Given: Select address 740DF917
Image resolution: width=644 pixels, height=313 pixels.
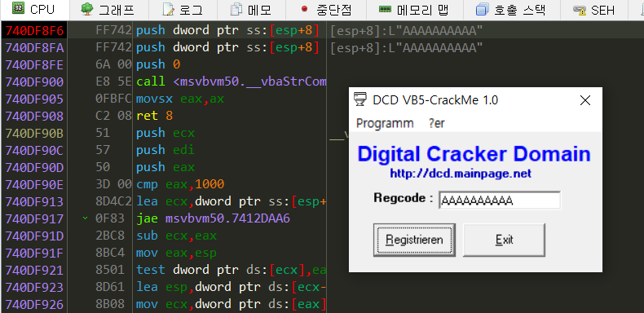Looking at the screenshot, I should (x=34, y=218).
